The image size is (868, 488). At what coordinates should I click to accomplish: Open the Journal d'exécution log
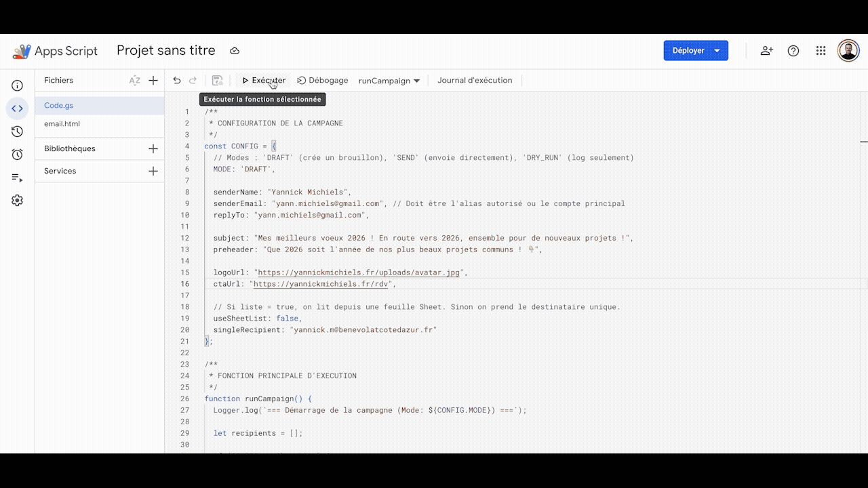pyautogui.click(x=475, y=81)
